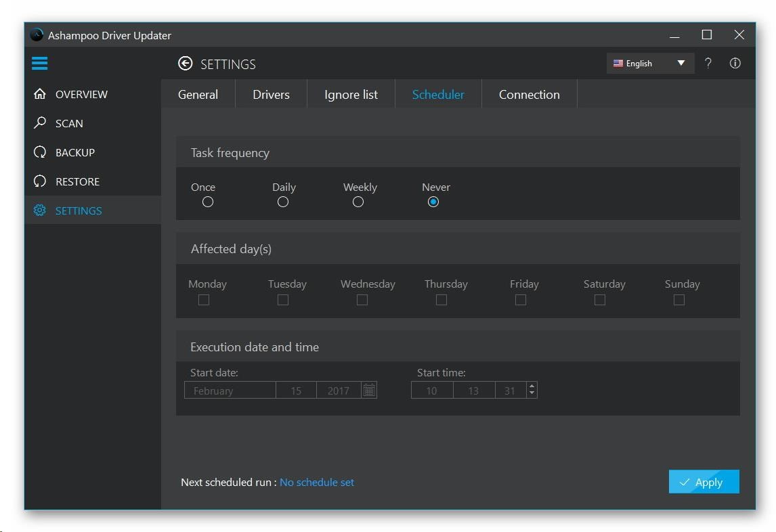Choose the Once task frequency option
The image size is (776, 532).
click(x=208, y=202)
